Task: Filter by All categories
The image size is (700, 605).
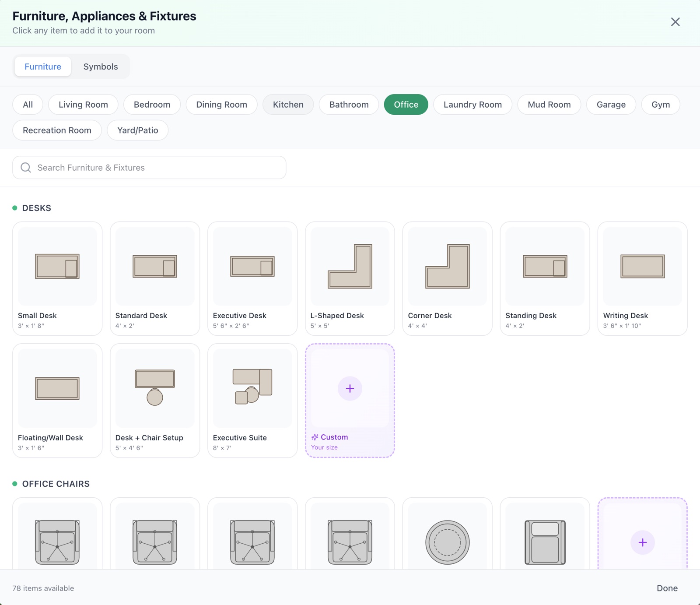Action: click(28, 105)
